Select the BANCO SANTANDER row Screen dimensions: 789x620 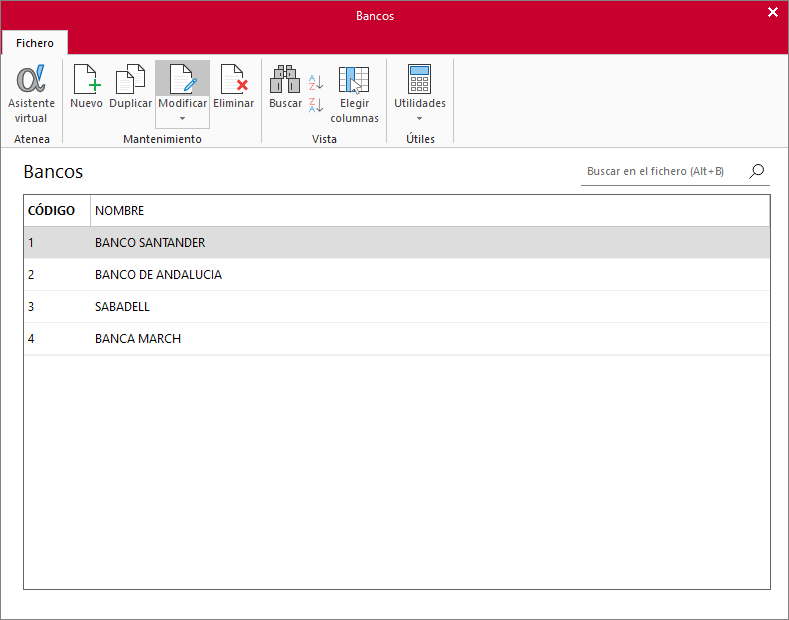tap(397, 243)
